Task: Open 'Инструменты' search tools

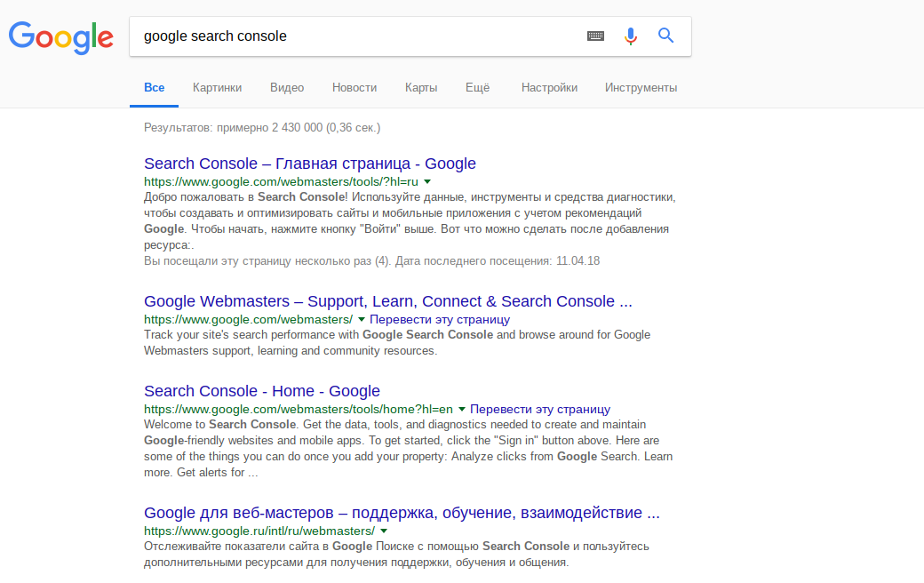Action: [641, 87]
